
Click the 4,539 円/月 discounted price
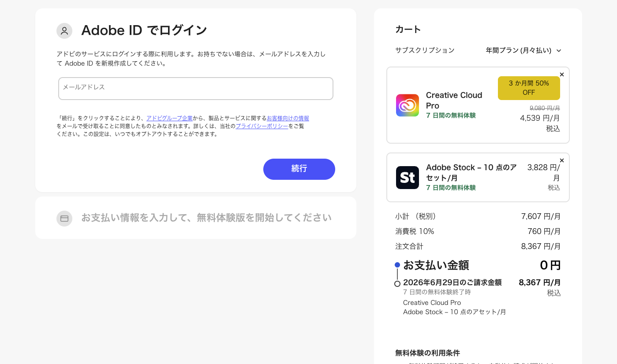coord(540,118)
